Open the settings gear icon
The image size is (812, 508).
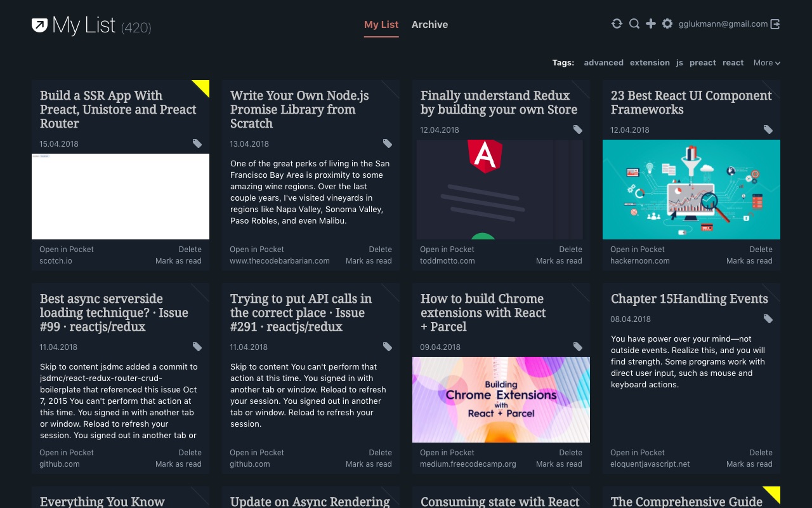tap(667, 23)
